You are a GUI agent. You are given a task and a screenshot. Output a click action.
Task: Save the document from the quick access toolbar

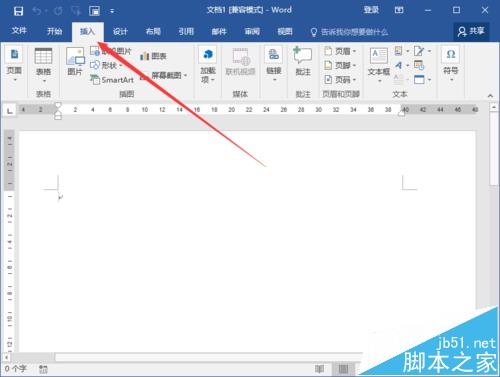click(x=18, y=11)
